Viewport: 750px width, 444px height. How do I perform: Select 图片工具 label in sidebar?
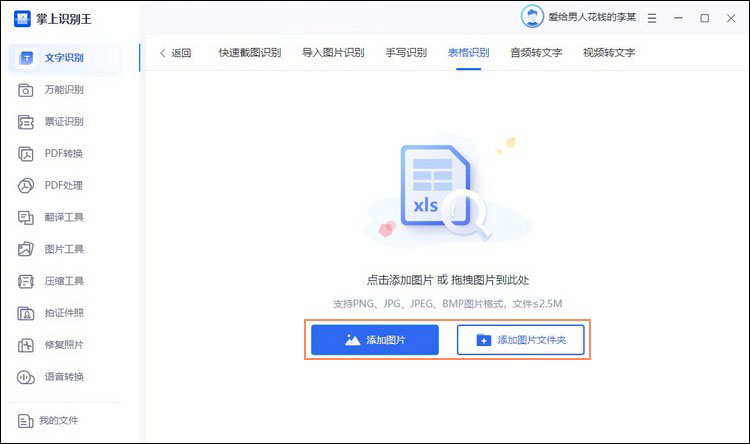tap(64, 249)
